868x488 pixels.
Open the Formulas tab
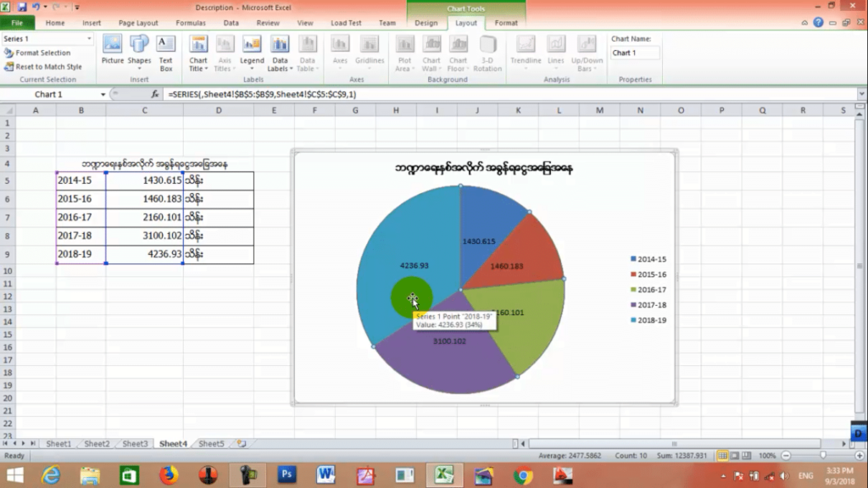pos(191,23)
